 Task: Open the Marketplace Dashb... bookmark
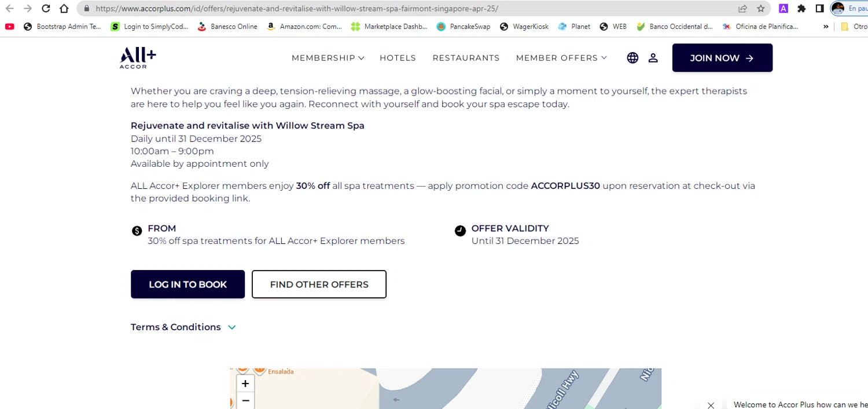pos(389,27)
